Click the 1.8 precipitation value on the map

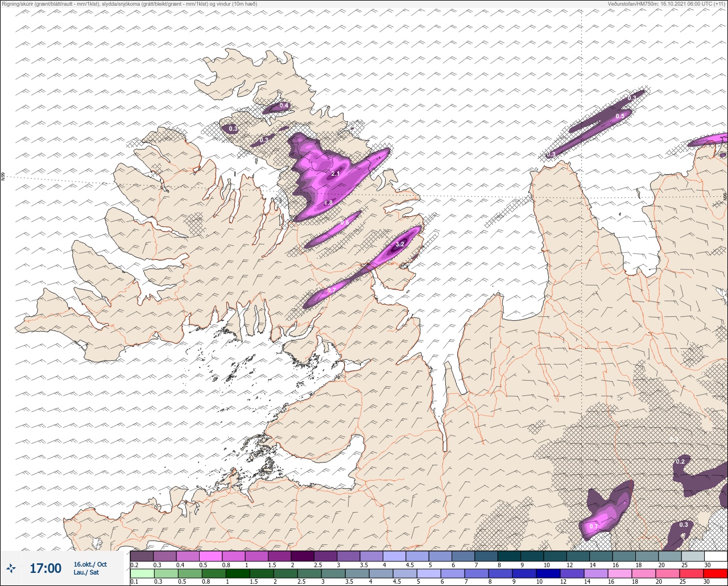tap(328, 203)
